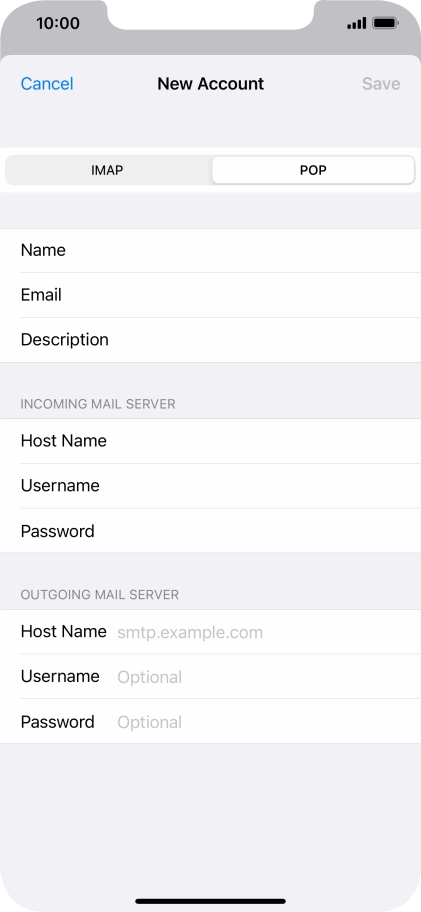Switch to the IMAP tab
The height and width of the screenshot is (912, 421).
(108, 170)
